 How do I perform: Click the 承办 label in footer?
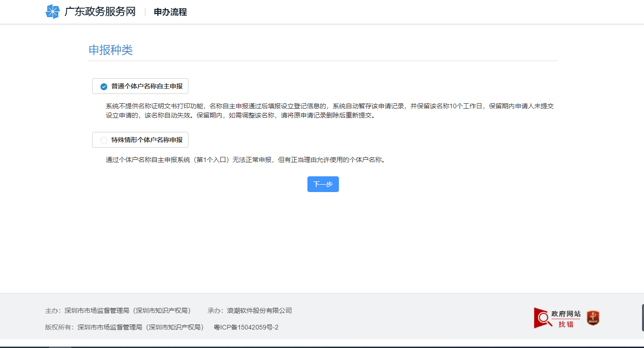coord(215,311)
